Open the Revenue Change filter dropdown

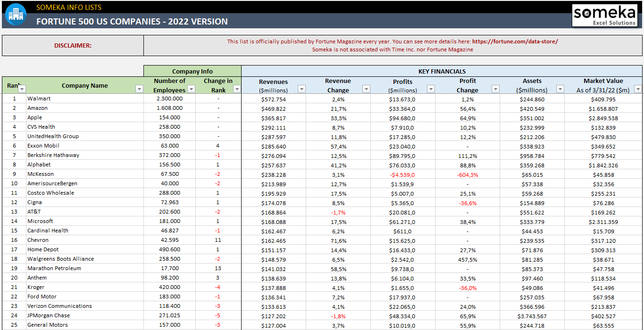pos(366,89)
